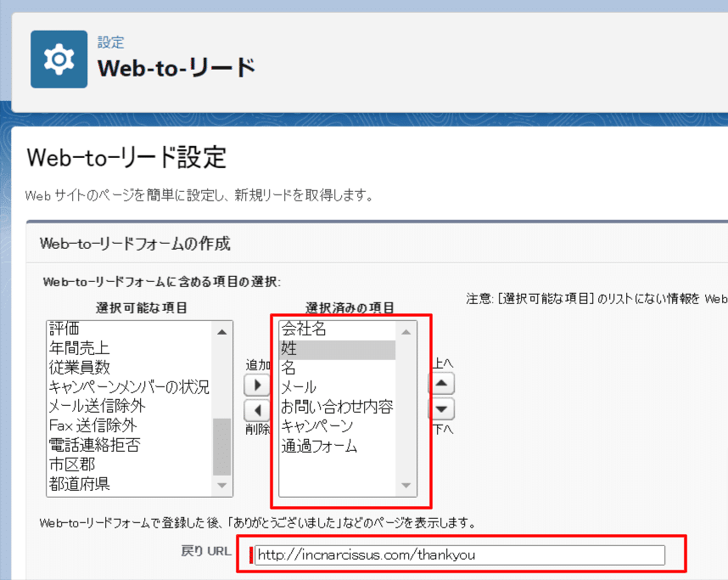Select 電話連絡拒否 in available fields
Screen dimensions: 728x580
130,445
